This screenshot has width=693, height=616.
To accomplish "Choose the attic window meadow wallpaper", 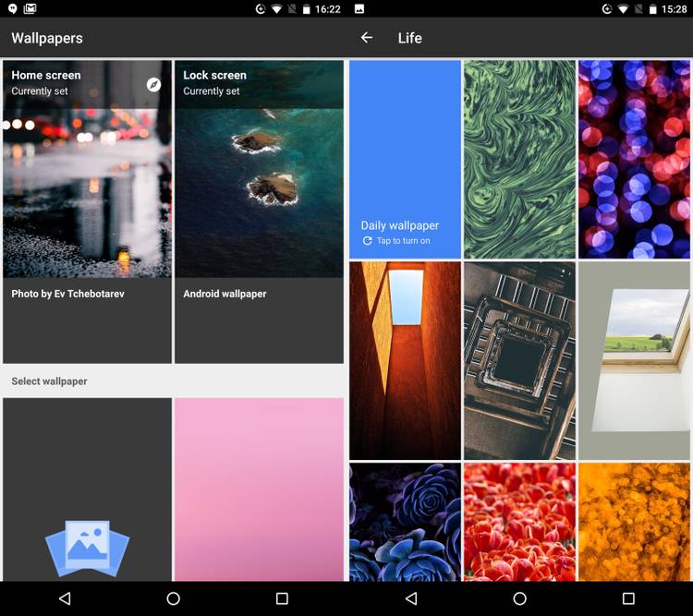I will pyautogui.click(x=634, y=360).
